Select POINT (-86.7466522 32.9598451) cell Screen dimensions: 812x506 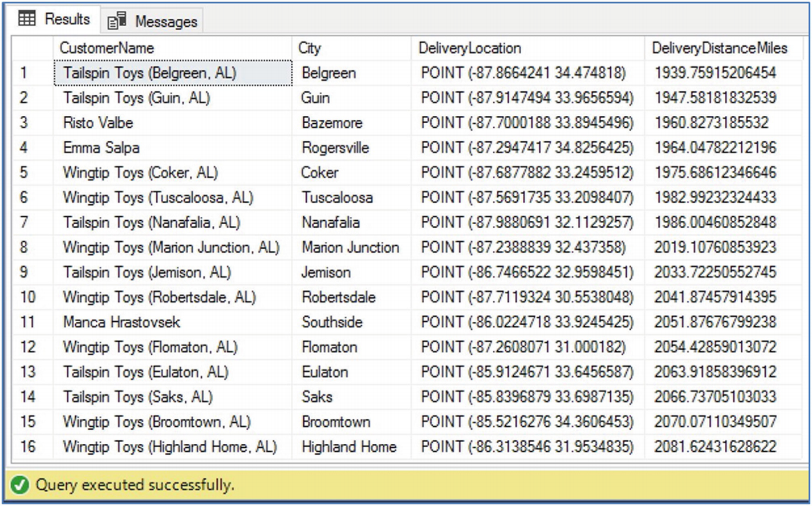tap(528, 272)
